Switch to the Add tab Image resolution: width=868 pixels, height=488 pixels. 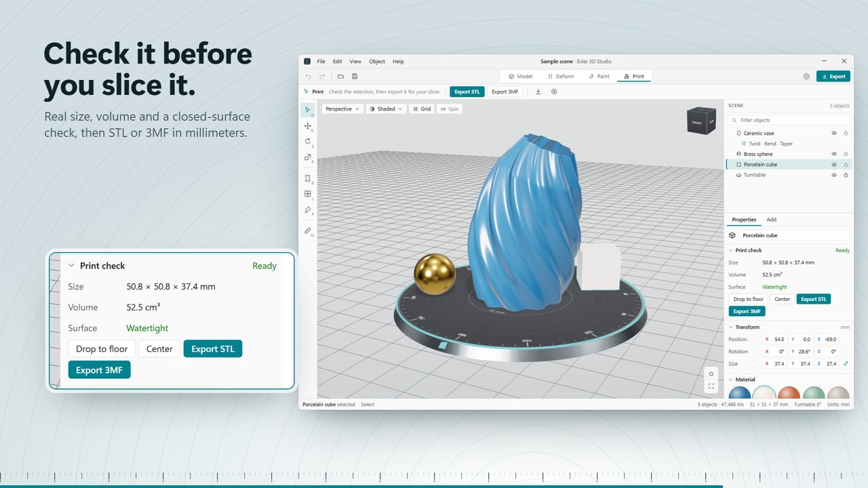771,220
